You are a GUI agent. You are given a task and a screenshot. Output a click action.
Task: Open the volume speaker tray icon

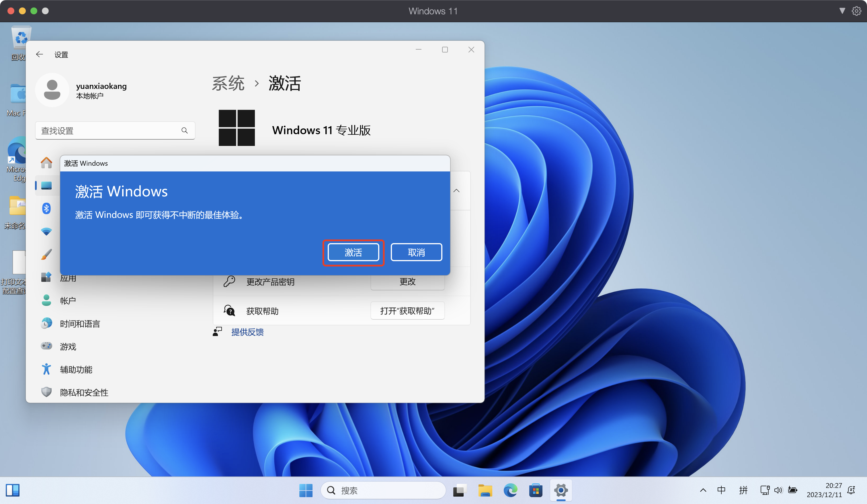(x=778, y=490)
